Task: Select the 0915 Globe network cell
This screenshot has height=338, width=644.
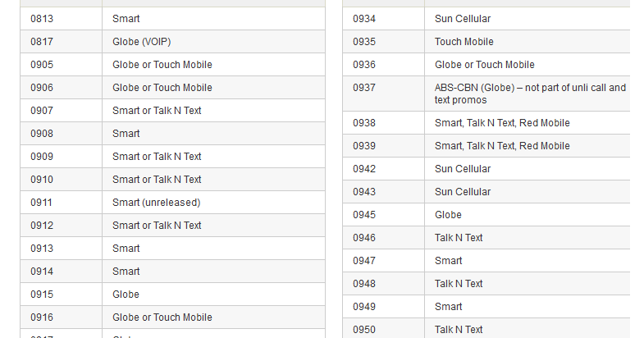Action: [213, 294]
